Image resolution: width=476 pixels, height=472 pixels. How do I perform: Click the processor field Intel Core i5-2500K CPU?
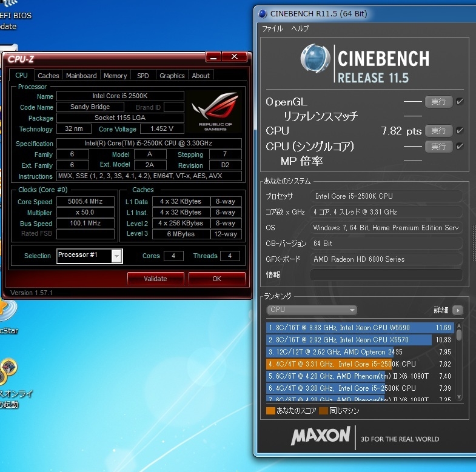coord(386,196)
